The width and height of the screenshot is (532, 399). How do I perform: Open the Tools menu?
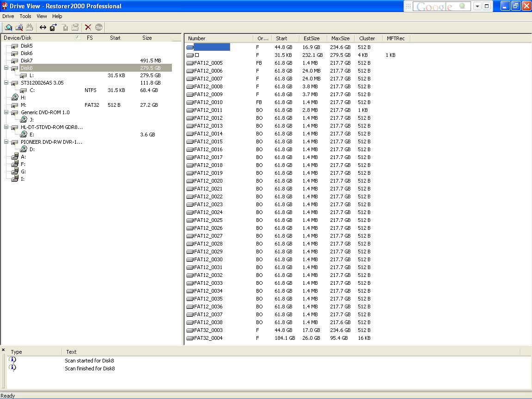click(25, 16)
